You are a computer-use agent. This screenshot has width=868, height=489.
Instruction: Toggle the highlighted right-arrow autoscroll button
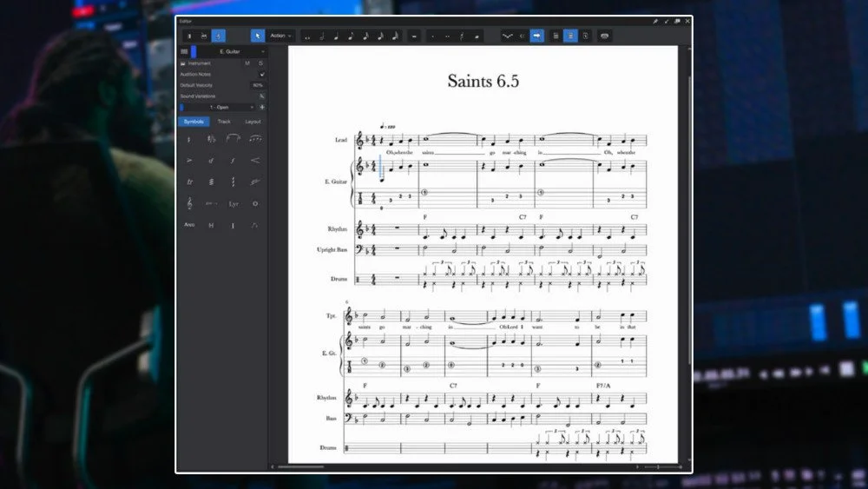(x=537, y=36)
